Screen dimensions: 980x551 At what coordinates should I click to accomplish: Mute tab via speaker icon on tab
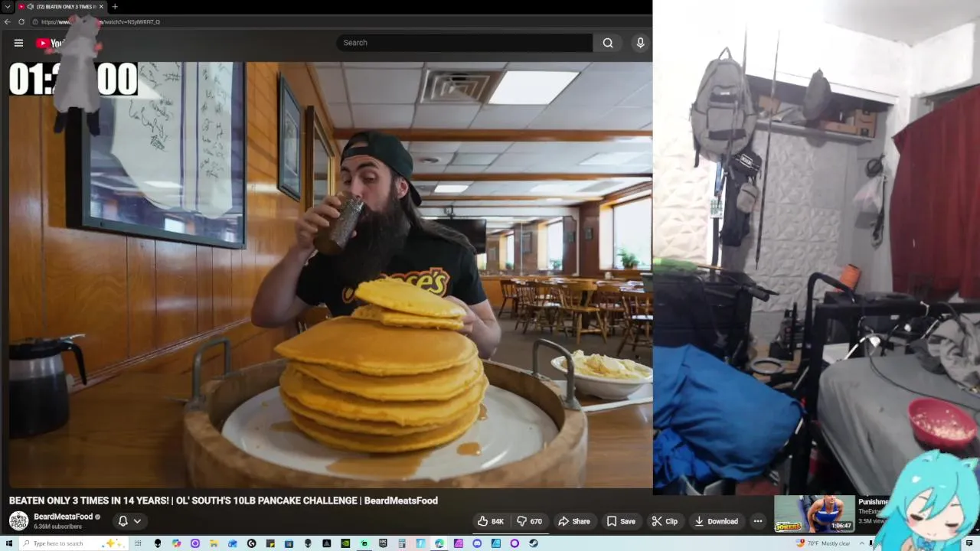pyautogui.click(x=31, y=6)
